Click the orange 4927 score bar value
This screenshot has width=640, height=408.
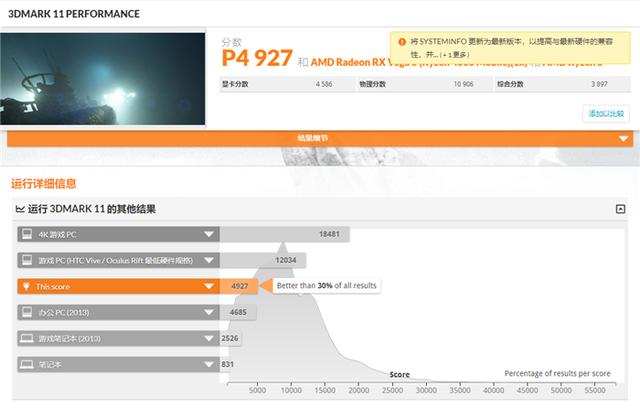(240, 286)
